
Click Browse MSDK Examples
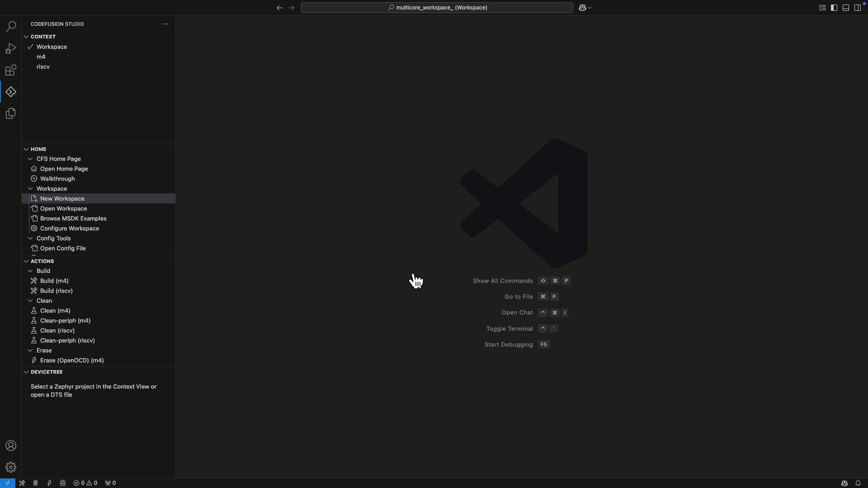coord(73,219)
